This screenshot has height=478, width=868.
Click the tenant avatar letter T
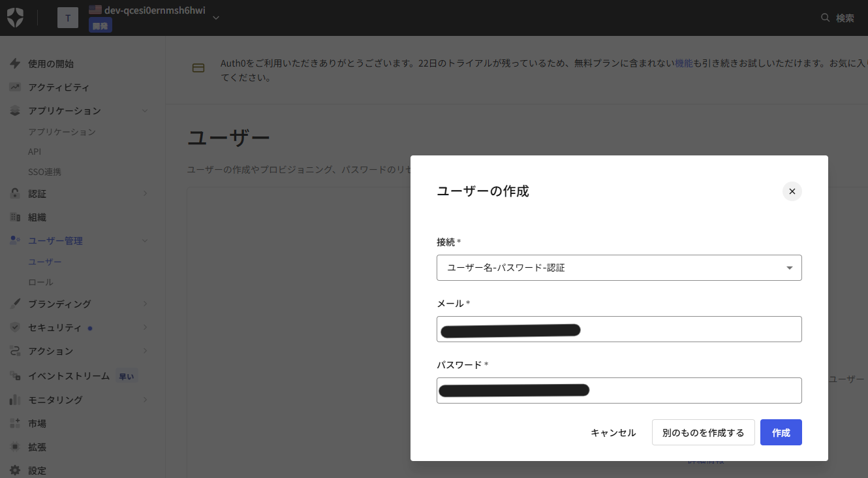click(x=68, y=18)
